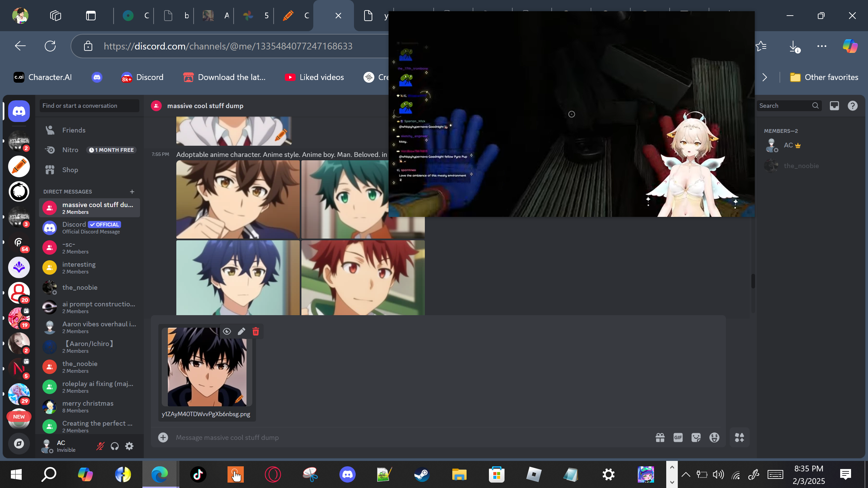The height and width of the screenshot is (488, 868).
Task: Open Steam from the taskbar
Action: 422,474
